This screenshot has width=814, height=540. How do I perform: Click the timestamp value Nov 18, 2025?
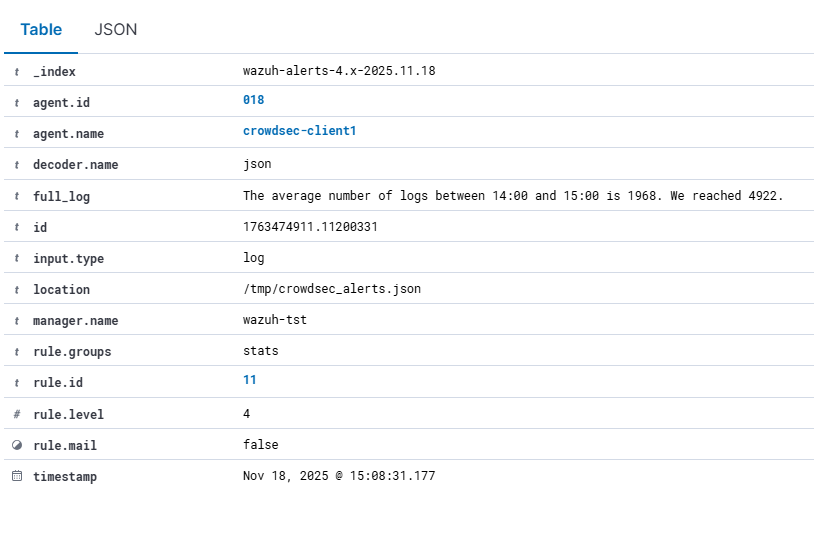[x=339, y=476]
